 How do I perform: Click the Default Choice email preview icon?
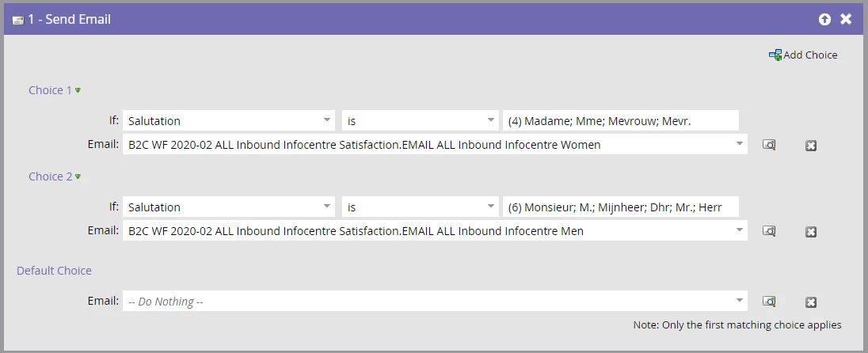click(x=769, y=302)
